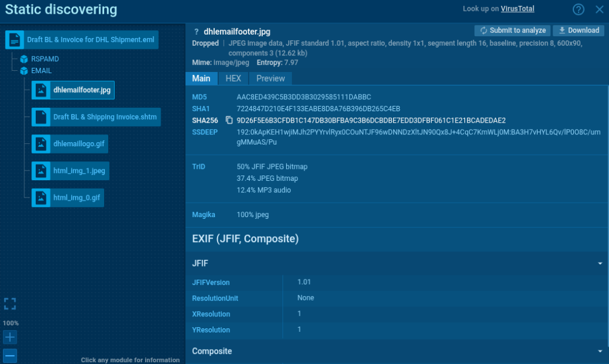The width and height of the screenshot is (609, 364).
Task: Close the Static discovering panel
Action: pyautogui.click(x=599, y=10)
